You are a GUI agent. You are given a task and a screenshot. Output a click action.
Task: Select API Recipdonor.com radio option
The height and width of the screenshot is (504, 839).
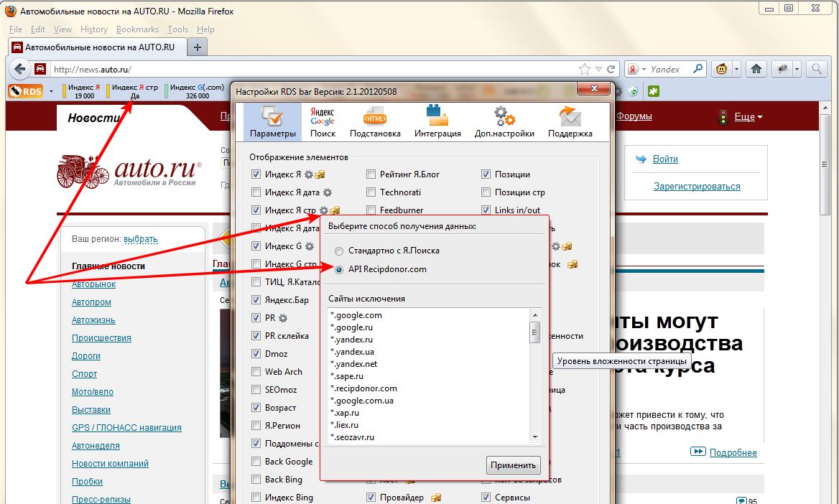click(x=339, y=270)
